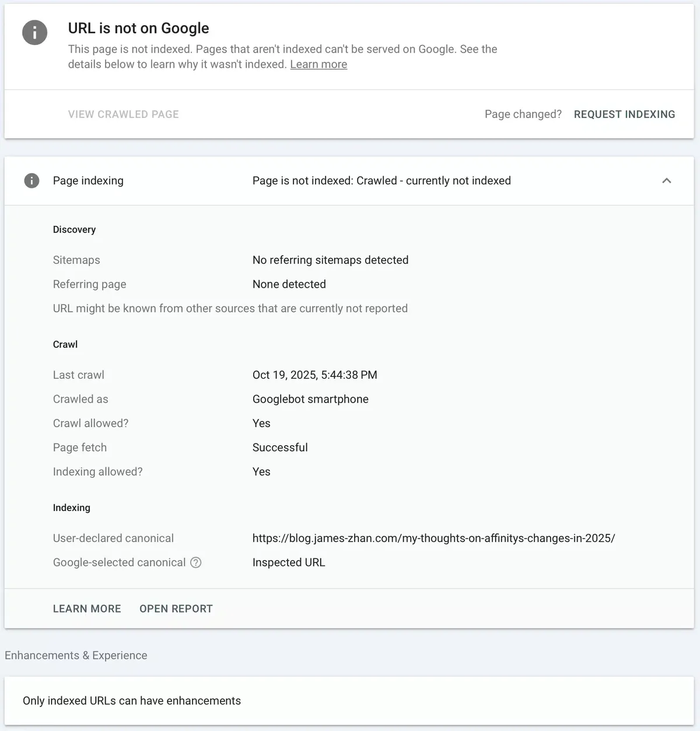The image size is (700, 731).
Task: Collapse the Page indexing section chevron
Action: (667, 181)
